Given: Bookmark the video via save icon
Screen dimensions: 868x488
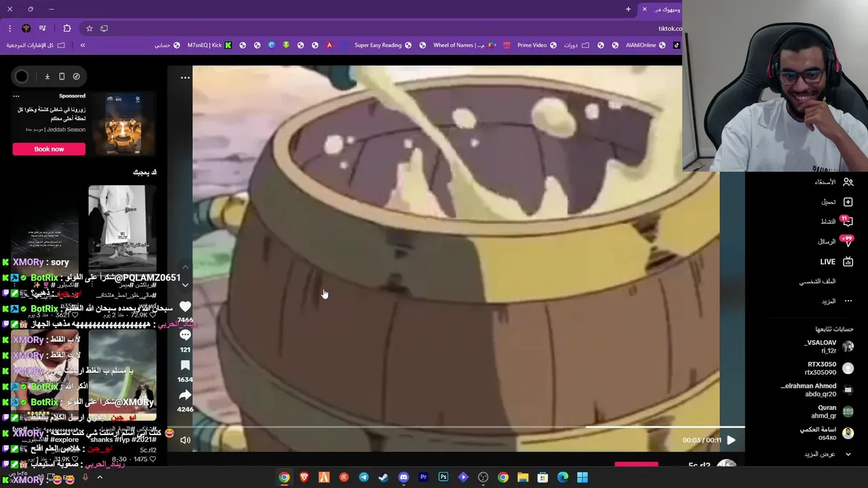Looking at the screenshot, I should click(x=185, y=365).
